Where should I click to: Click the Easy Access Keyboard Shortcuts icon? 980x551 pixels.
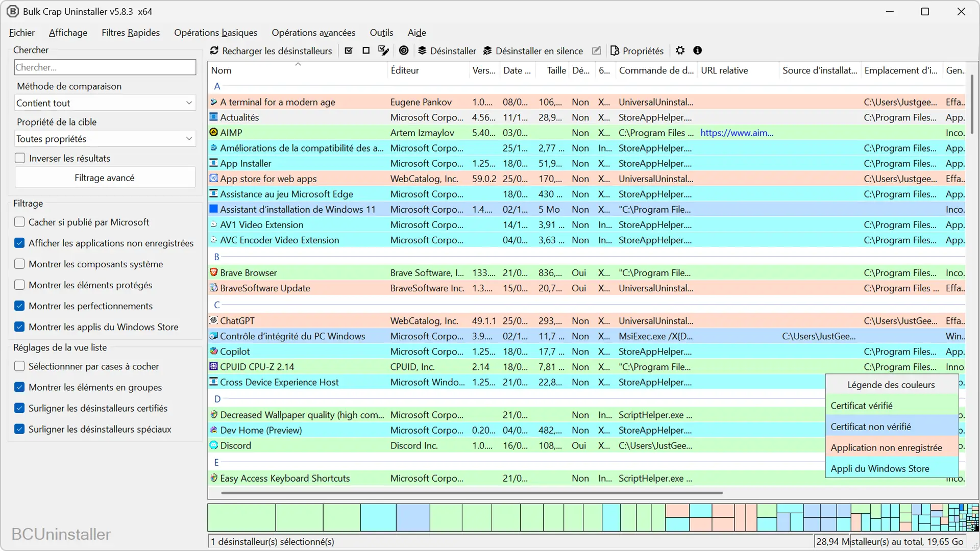pyautogui.click(x=214, y=478)
